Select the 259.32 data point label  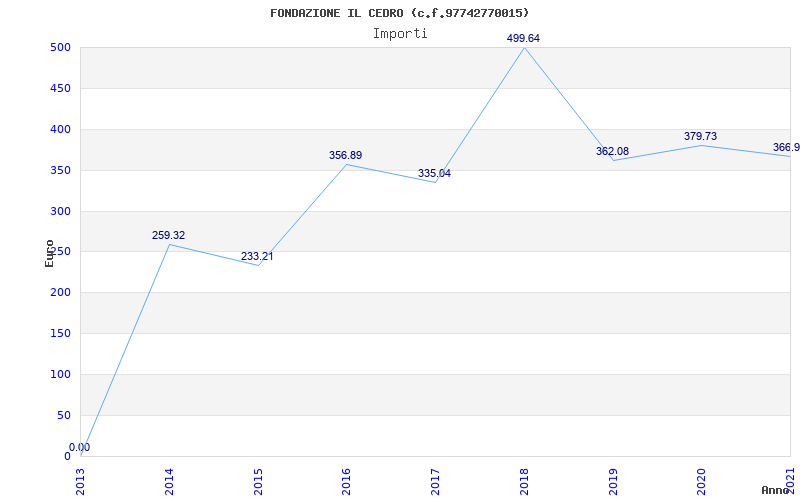point(168,235)
